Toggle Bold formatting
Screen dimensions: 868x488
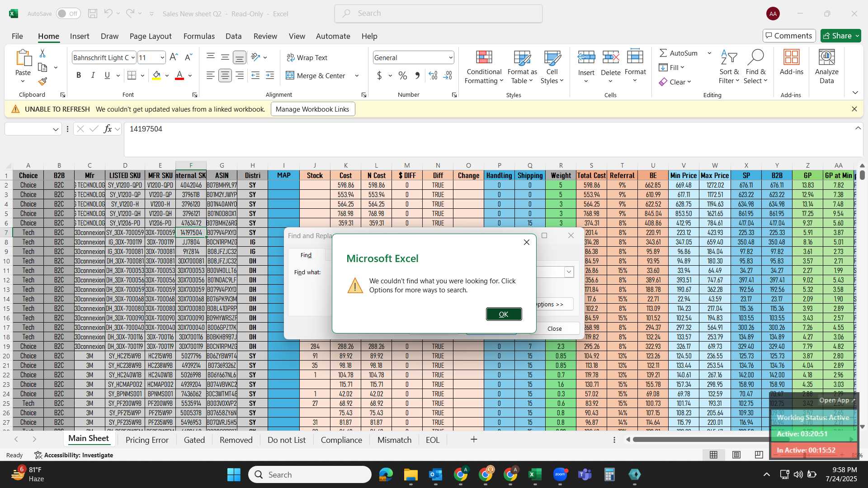click(x=79, y=75)
